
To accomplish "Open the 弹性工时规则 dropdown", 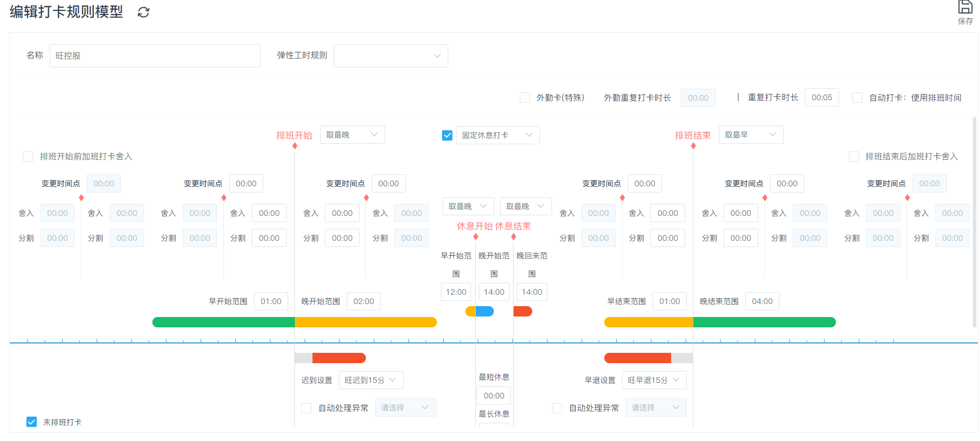I will [x=391, y=56].
